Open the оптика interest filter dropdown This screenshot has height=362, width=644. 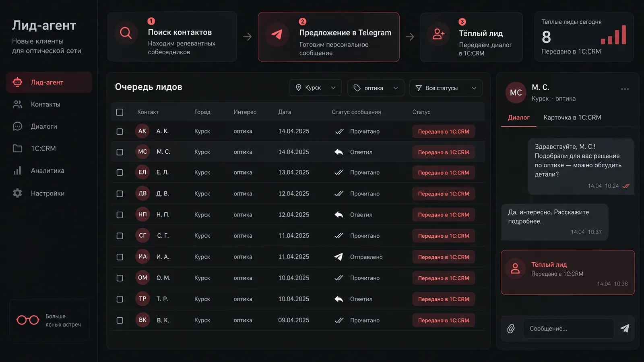click(376, 88)
